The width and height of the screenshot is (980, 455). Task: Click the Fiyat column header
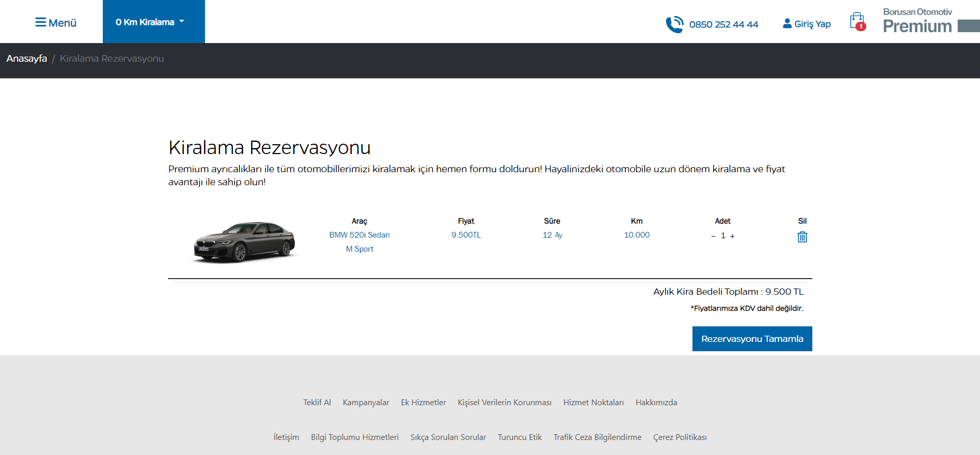click(x=466, y=221)
